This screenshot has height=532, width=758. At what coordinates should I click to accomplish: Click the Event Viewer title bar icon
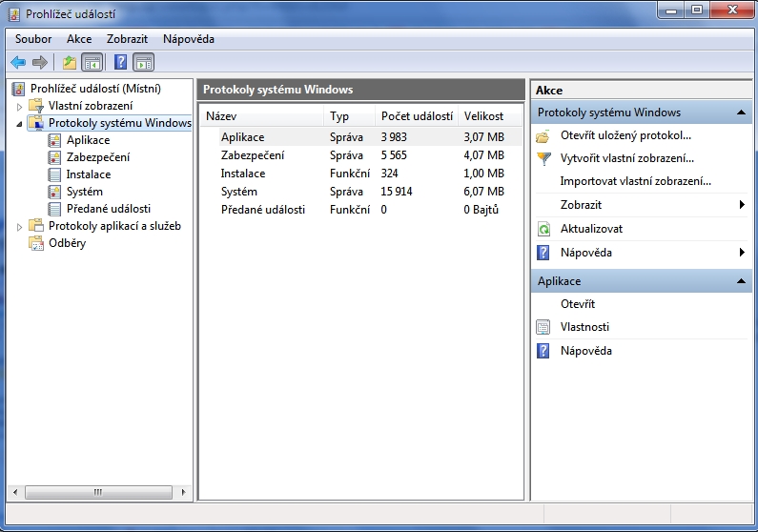[14, 14]
